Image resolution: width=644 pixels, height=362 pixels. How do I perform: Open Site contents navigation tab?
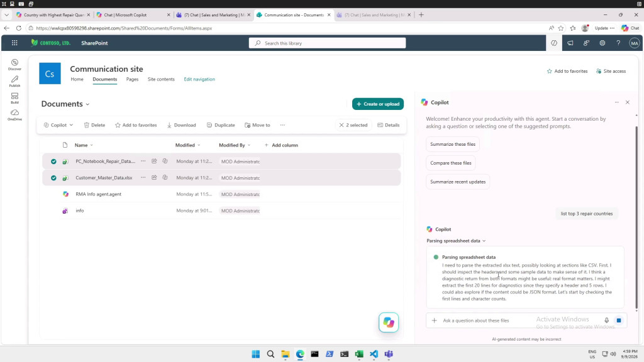(x=161, y=79)
